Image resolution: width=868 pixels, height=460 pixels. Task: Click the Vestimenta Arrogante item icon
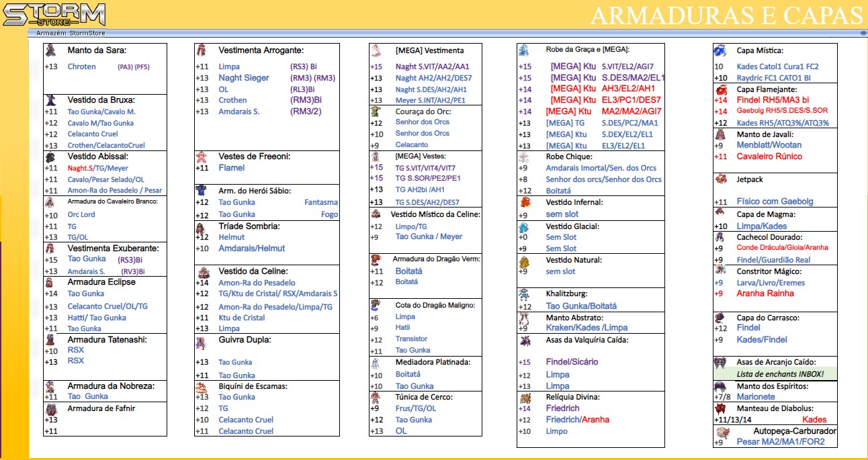pyautogui.click(x=201, y=50)
